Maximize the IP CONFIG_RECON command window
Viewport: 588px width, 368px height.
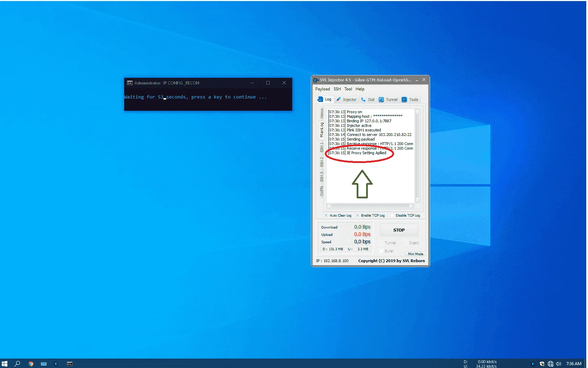tap(268, 83)
